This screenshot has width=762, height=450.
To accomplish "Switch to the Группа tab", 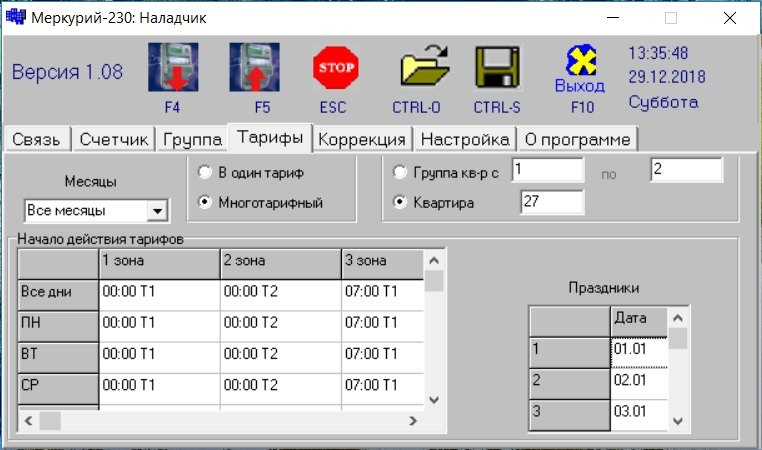I will point(192,139).
